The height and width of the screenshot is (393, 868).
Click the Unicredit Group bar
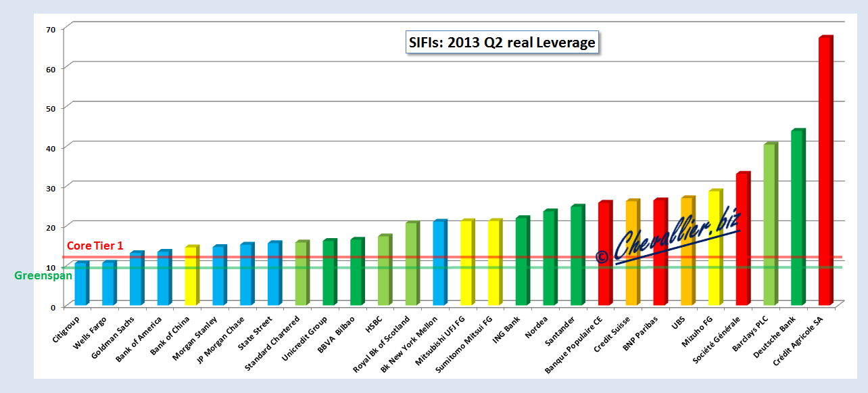pyautogui.click(x=330, y=272)
